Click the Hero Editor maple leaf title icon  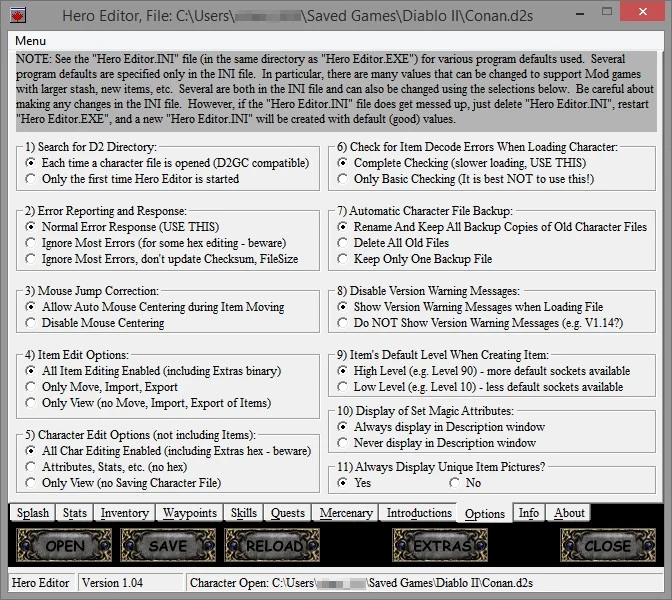(18, 15)
